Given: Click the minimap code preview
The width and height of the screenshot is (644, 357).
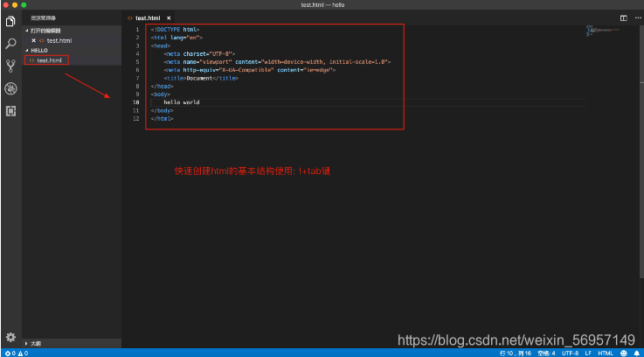Looking at the screenshot, I should (602, 31).
